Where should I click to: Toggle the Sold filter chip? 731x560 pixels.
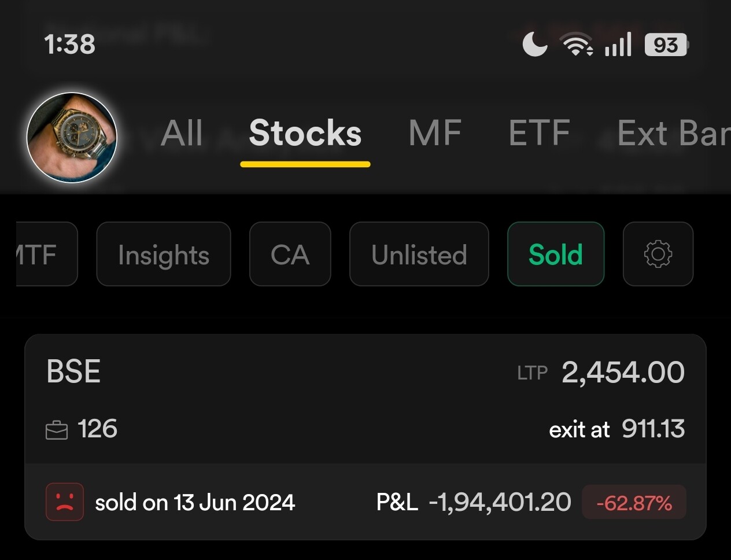tap(556, 254)
